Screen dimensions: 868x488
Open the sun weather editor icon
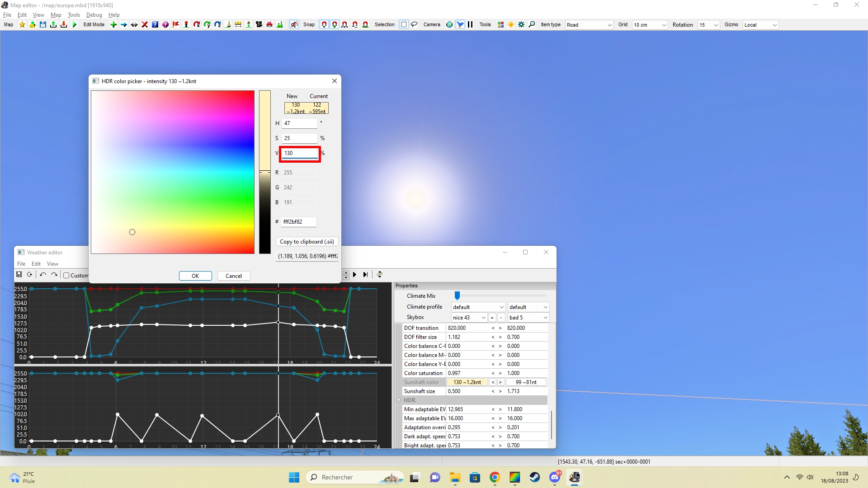[x=511, y=25]
